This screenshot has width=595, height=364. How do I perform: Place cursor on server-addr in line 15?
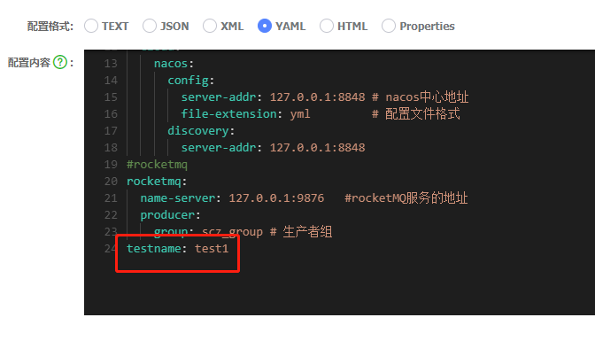[x=219, y=97]
